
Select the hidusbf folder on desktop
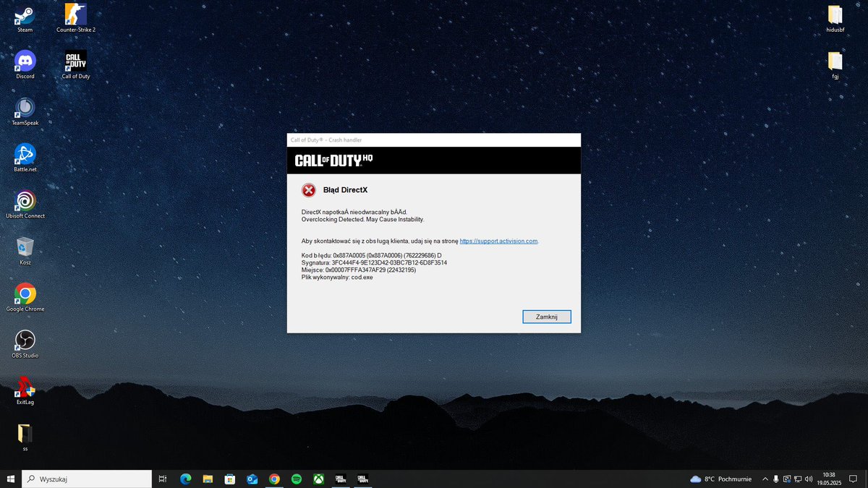(835, 18)
